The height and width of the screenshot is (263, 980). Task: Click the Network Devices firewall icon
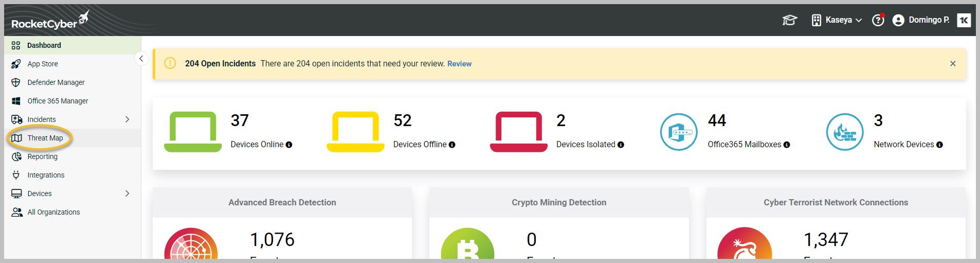(844, 132)
